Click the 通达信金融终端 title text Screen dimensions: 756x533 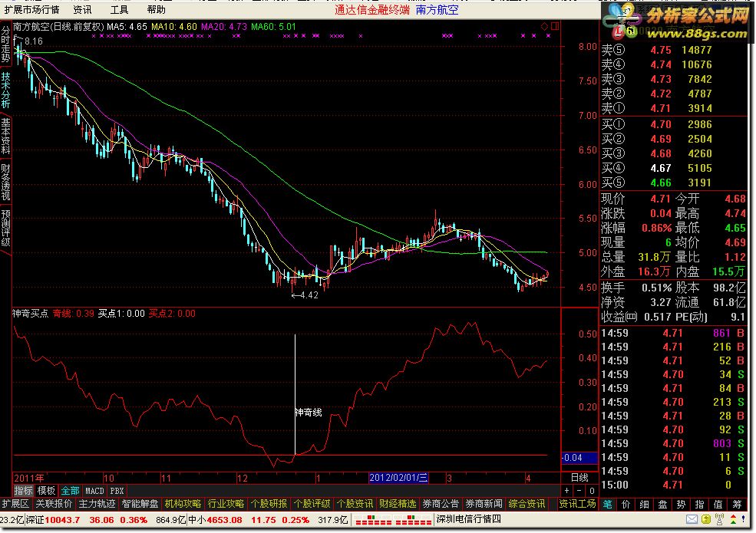click(x=371, y=10)
